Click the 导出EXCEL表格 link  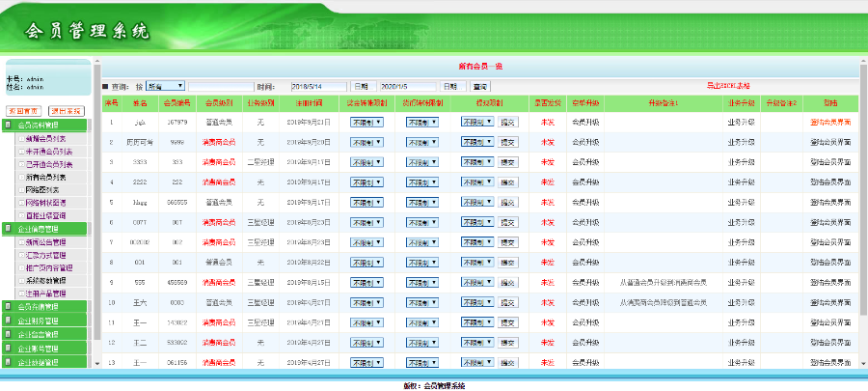728,86
